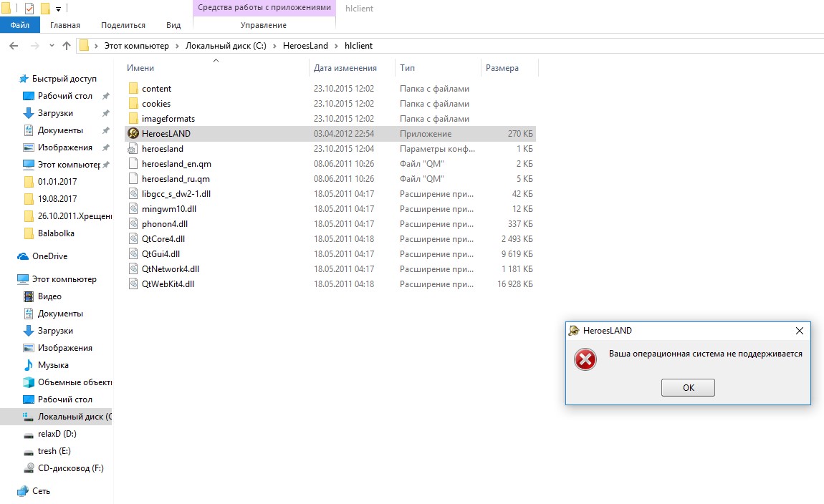Click the CD-дисковод (F:) drive icon

click(x=29, y=468)
